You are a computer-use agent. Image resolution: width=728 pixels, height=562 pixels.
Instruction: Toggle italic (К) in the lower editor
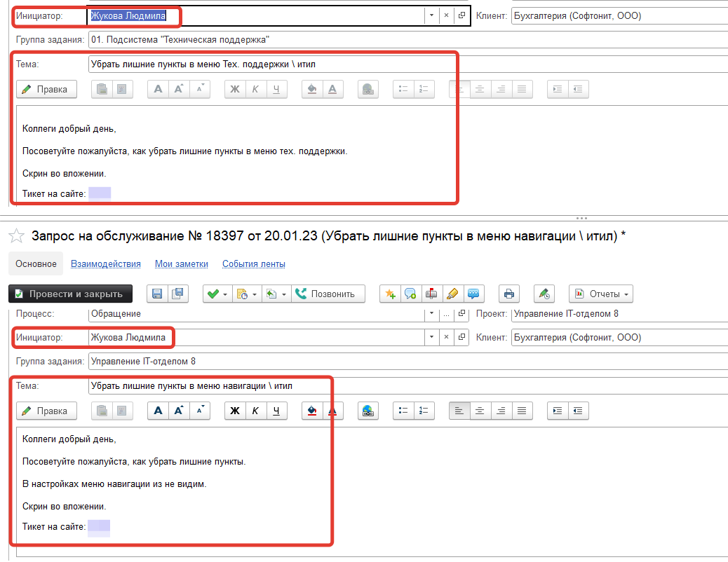click(256, 411)
